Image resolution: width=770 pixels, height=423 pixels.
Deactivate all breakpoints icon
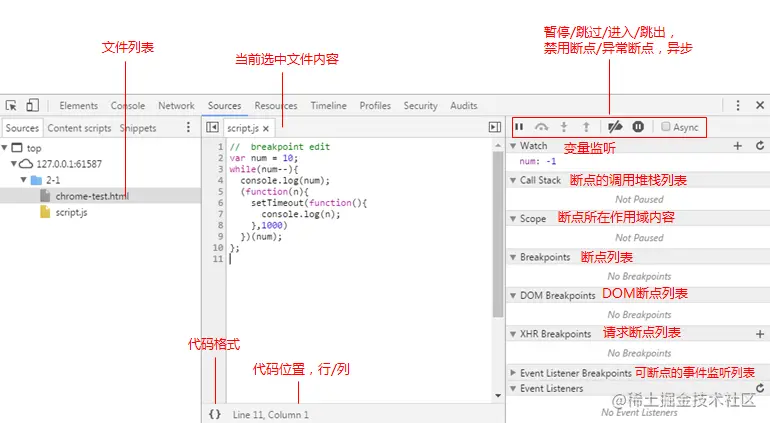(x=615, y=127)
